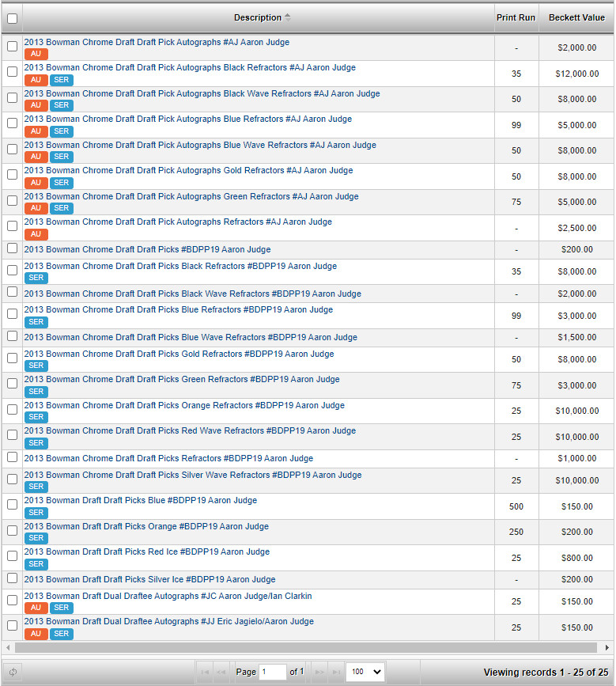Open Draft Picks Green Refractors #BDPP19 link
The width and height of the screenshot is (616, 686).
[x=182, y=379]
